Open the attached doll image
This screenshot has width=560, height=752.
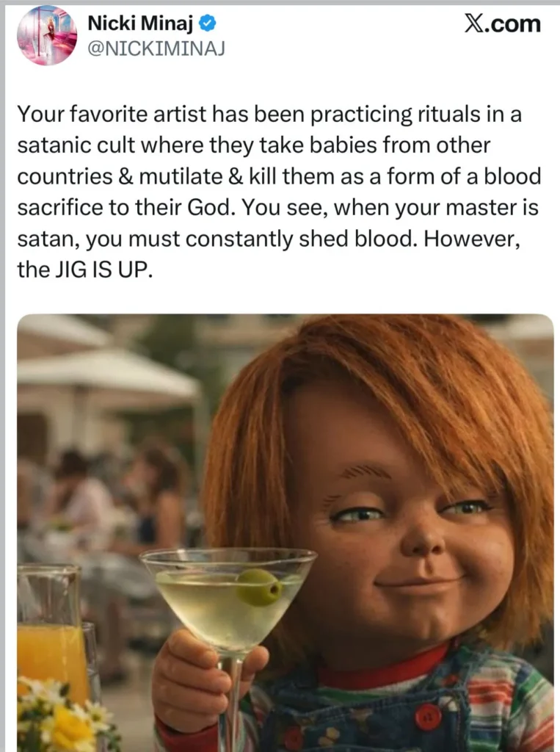click(286, 532)
